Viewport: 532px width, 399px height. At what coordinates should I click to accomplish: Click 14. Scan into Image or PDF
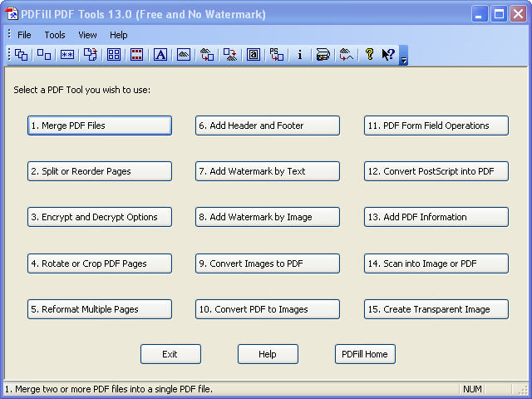(436, 264)
